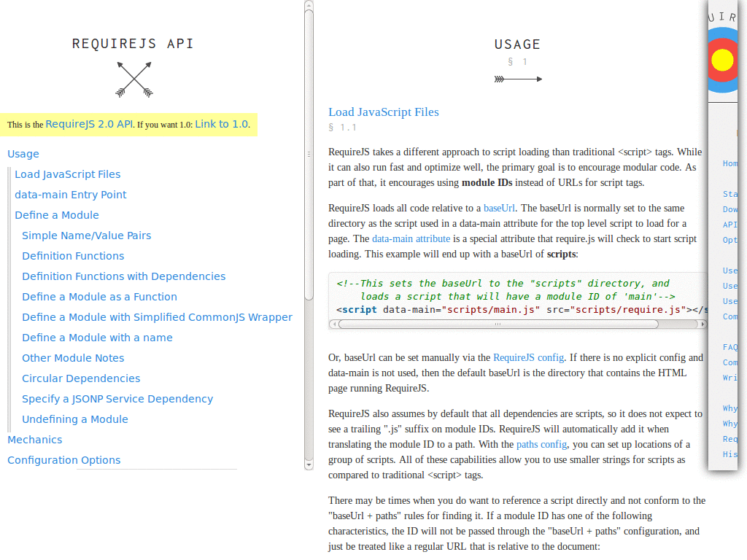The height and width of the screenshot is (560, 747).
Task: Click the left panel vertical scrollbar thumb
Action: [309, 155]
